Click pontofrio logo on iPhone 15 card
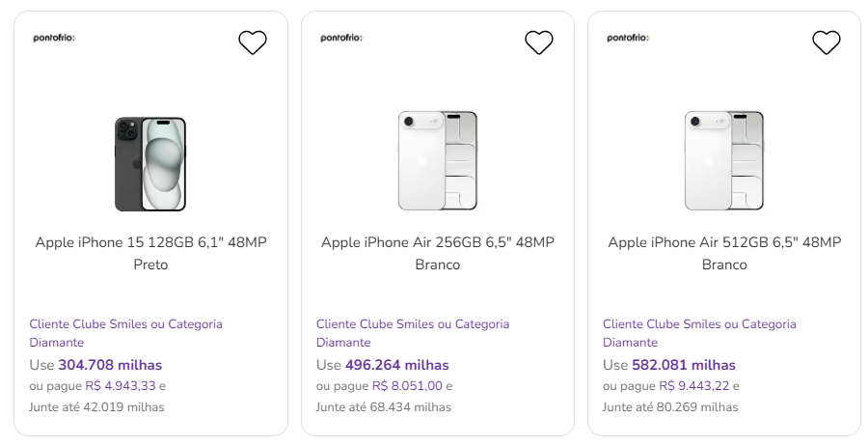Screen dimensions: 868x446 tap(54, 39)
